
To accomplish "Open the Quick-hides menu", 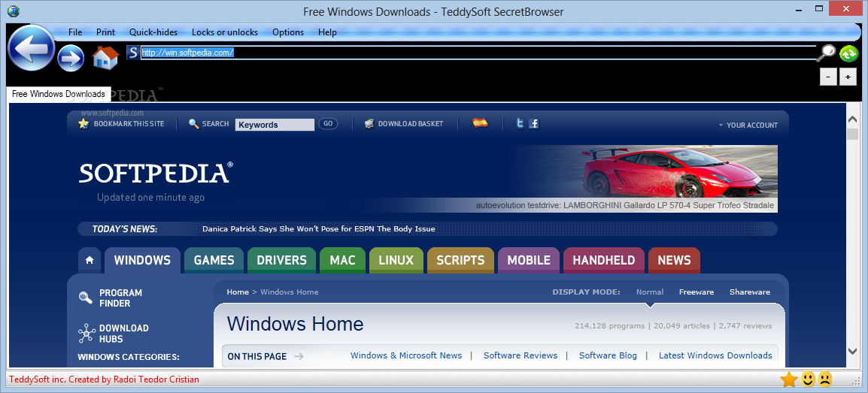I will tap(153, 32).
